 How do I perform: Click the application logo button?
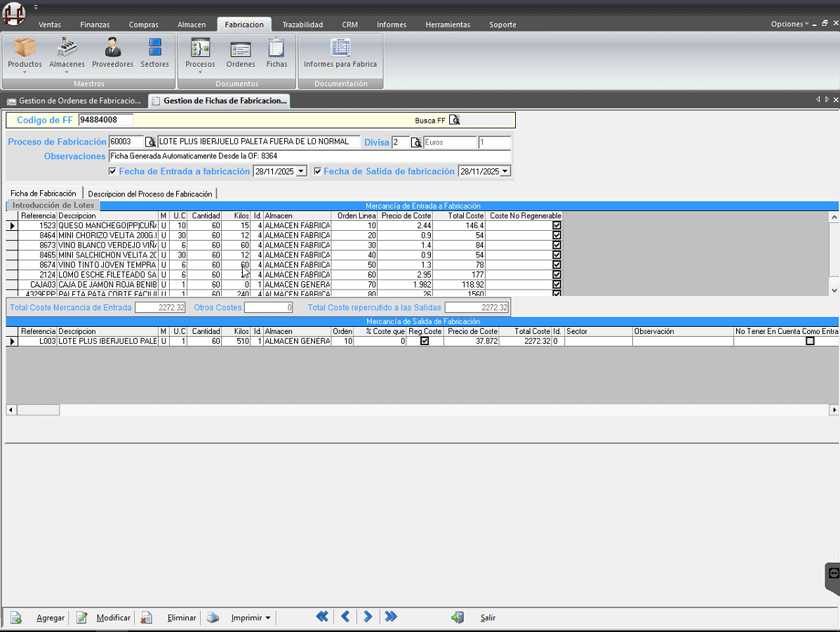(14, 13)
